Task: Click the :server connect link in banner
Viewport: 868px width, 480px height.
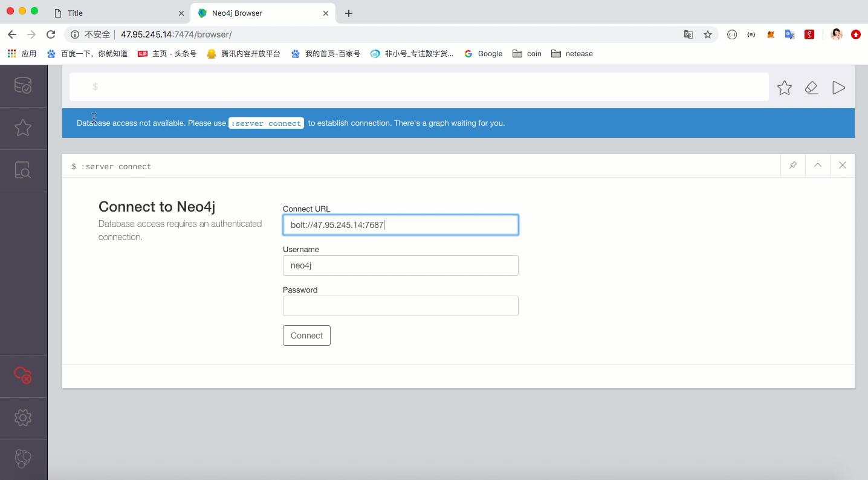Action: click(266, 123)
